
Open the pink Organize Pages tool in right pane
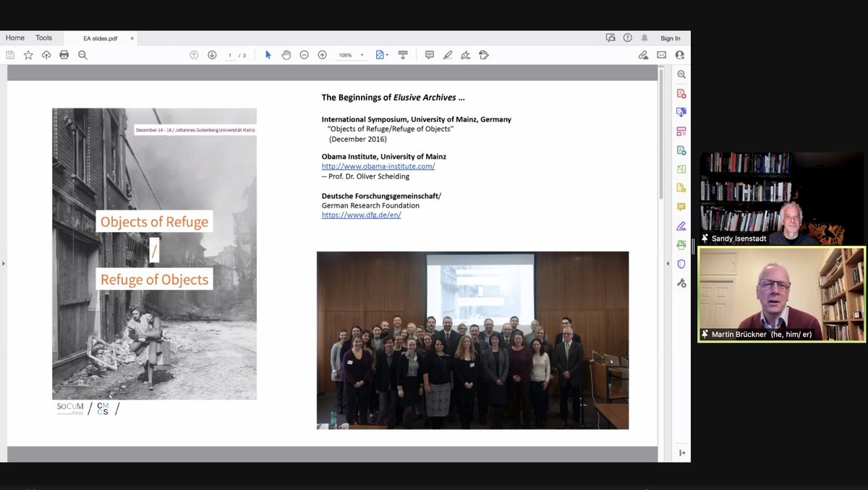pos(681,131)
